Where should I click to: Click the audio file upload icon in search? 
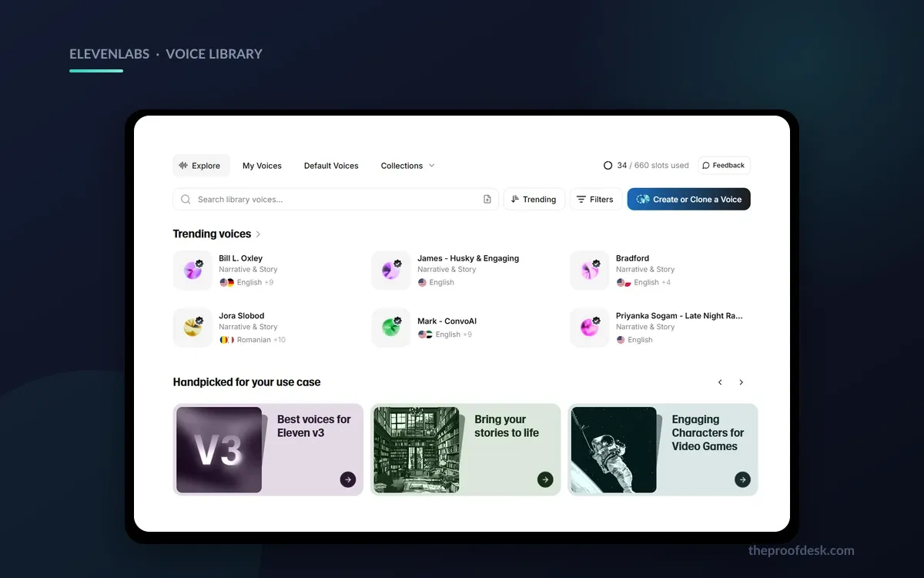coord(487,200)
